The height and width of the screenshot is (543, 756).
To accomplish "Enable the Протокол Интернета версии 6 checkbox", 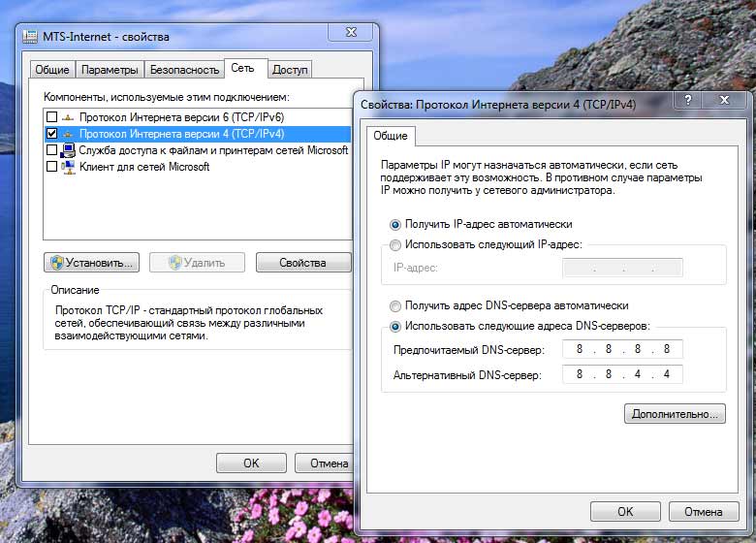I will 52,117.
